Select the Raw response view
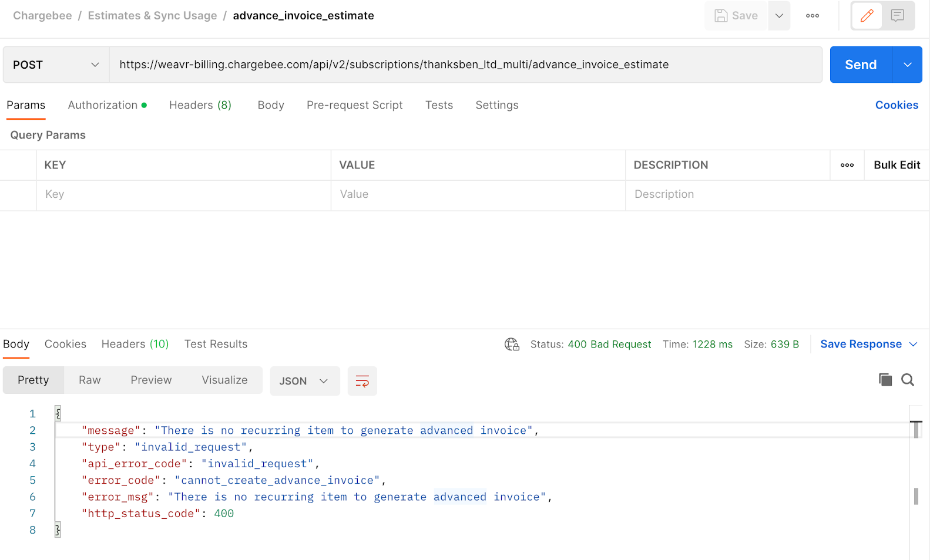Screen dimensions: 940x560 click(x=90, y=380)
